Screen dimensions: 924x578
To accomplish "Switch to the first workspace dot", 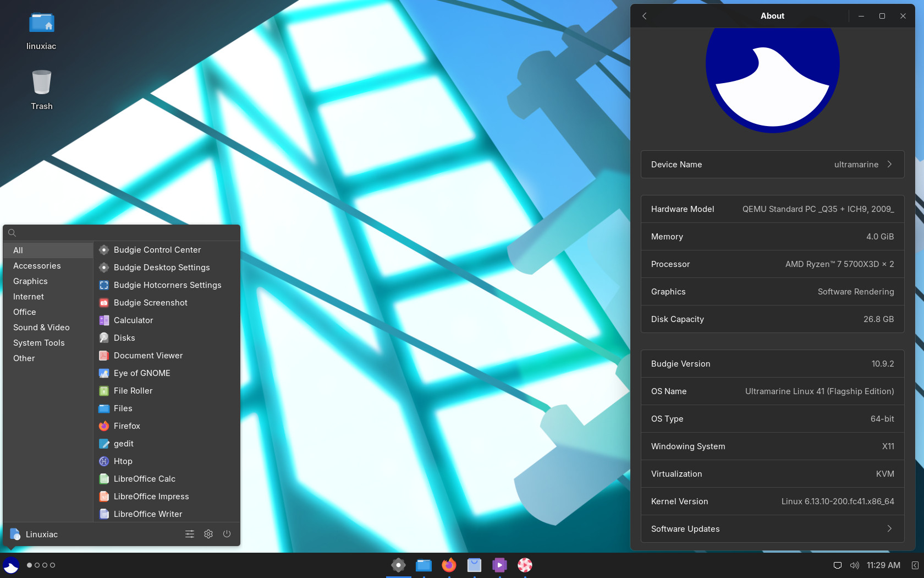I will [30, 565].
